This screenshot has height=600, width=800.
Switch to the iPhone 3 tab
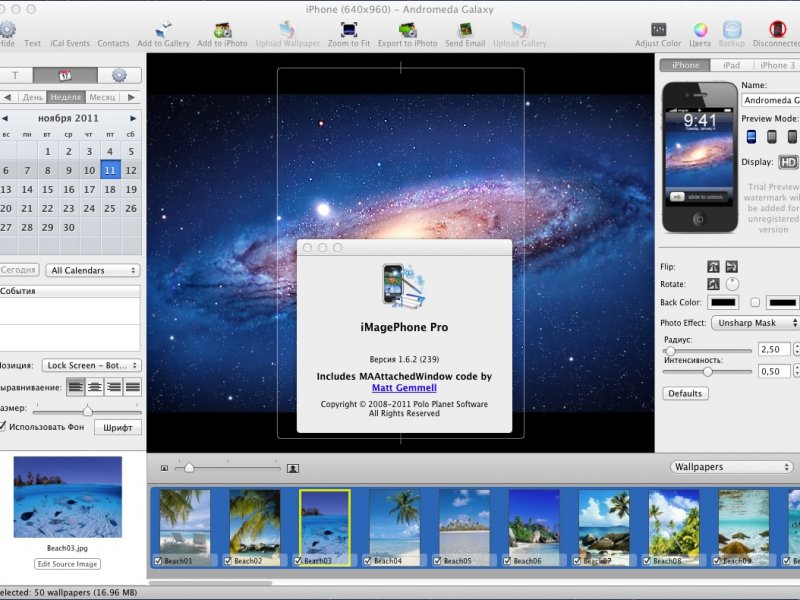point(777,65)
